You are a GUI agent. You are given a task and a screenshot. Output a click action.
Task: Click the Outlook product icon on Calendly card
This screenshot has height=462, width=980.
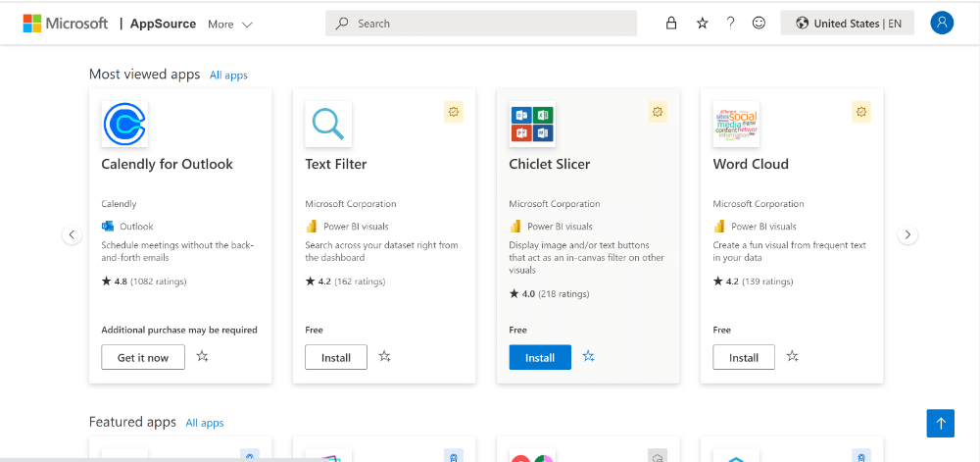(108, 226)
